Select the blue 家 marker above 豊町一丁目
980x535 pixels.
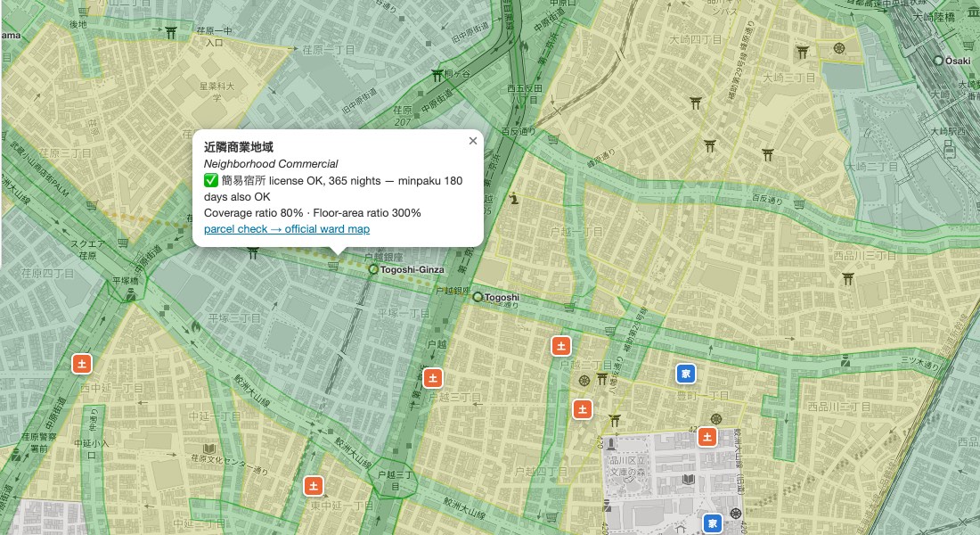coord(686,374)
